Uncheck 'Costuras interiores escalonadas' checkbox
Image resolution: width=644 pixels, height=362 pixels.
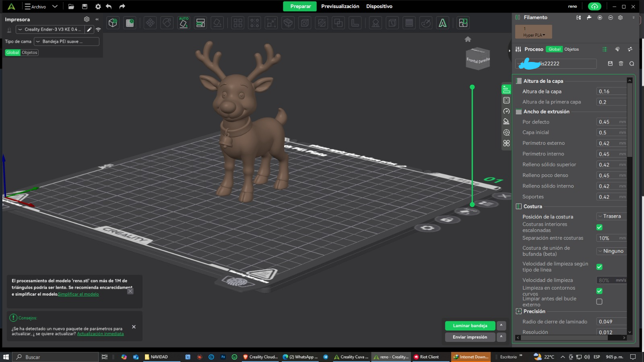pos(599,227)
